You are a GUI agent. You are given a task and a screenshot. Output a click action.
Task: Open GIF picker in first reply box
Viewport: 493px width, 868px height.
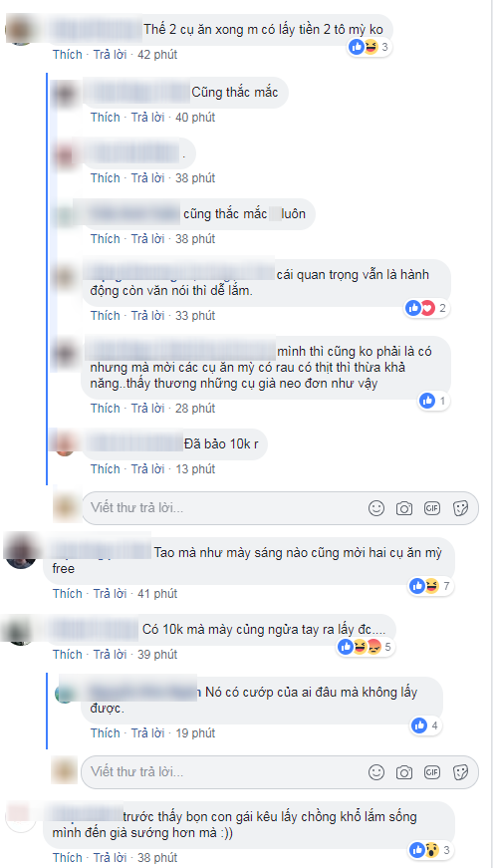pyautogui.click(x=432, y=508)
